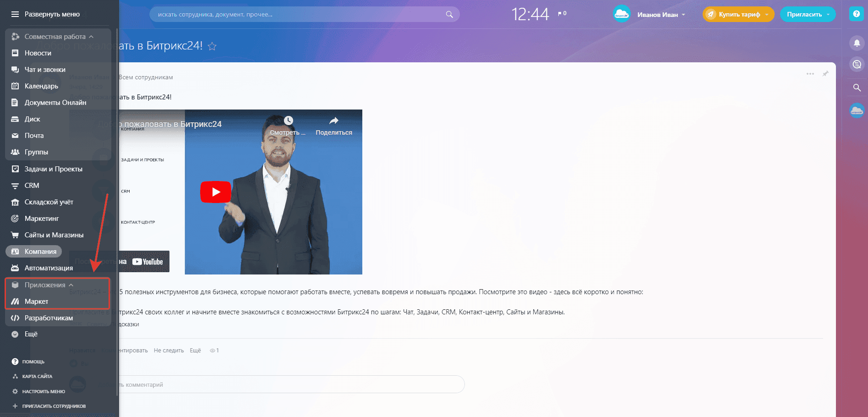Click the top search input field
This screenshot has height=417, width=868.
point(298,15)
